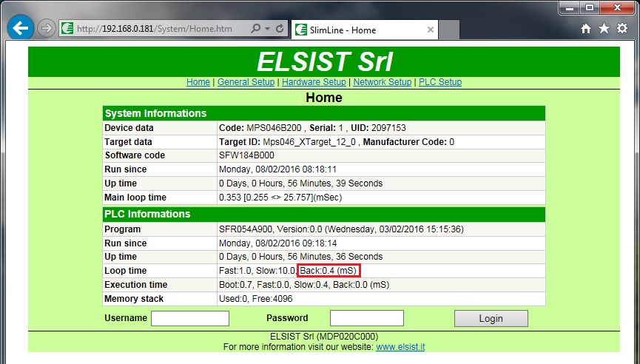Focus the Username input field
Screen dimensions: 640x364
[x=190, y=318]
